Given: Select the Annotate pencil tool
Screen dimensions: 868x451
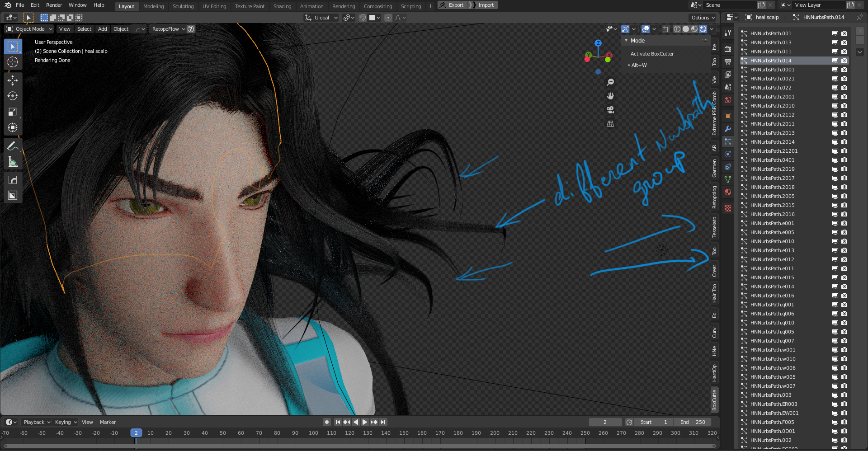Looking at the screenshot, I should (13, 146).
